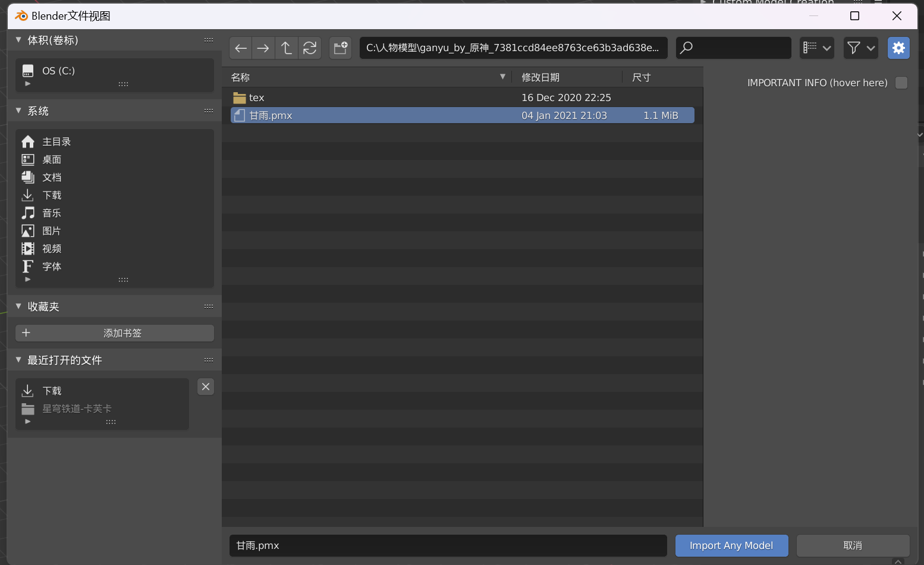Screen dimensions: 924x565
Task: Toggle the gear options region button
Action: [x=898, y=48]
